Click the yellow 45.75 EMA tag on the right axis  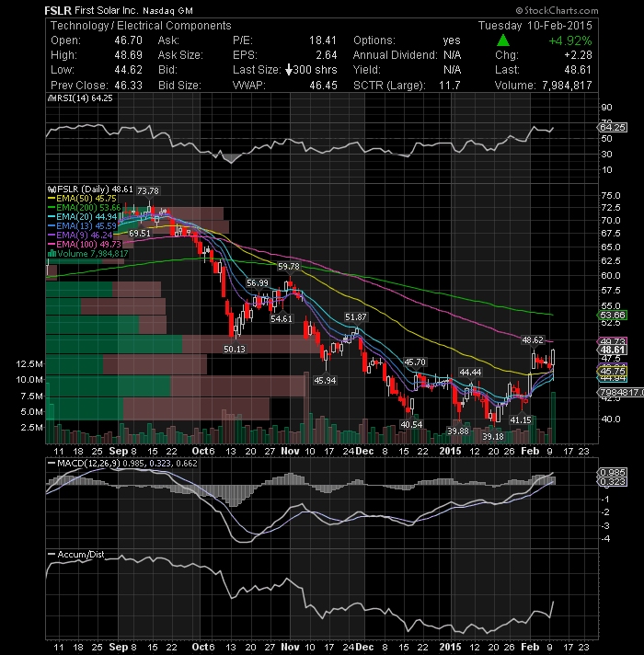coord(612,371)
